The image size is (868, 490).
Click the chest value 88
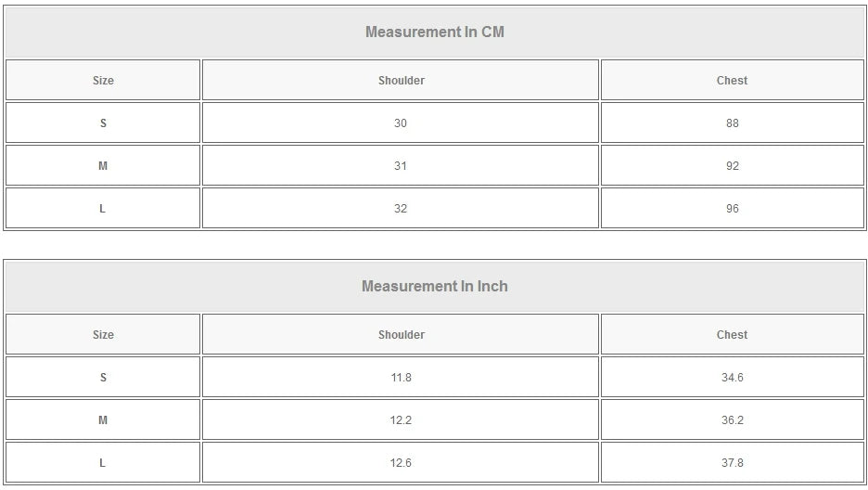click(732, 123)
